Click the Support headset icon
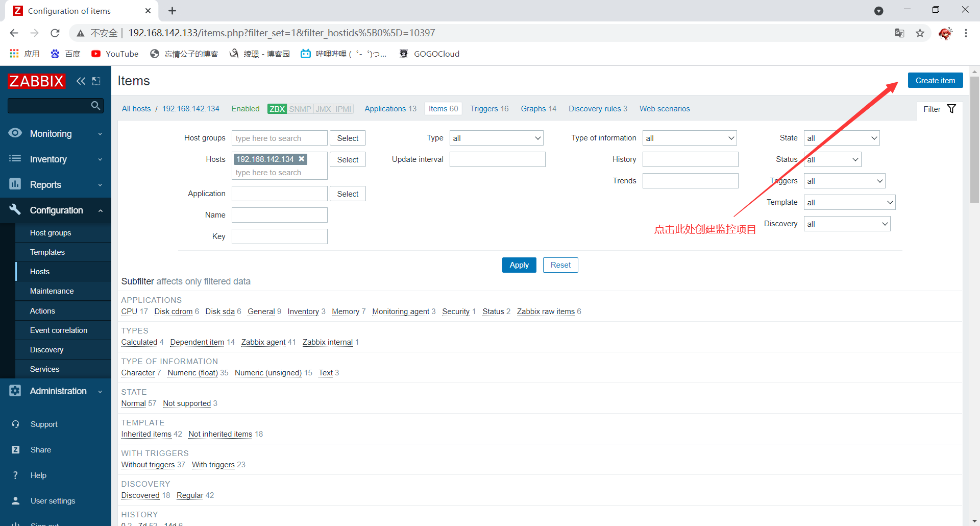Image resolution: width=980 pixels, height=526 pixels. coord(15,424)
